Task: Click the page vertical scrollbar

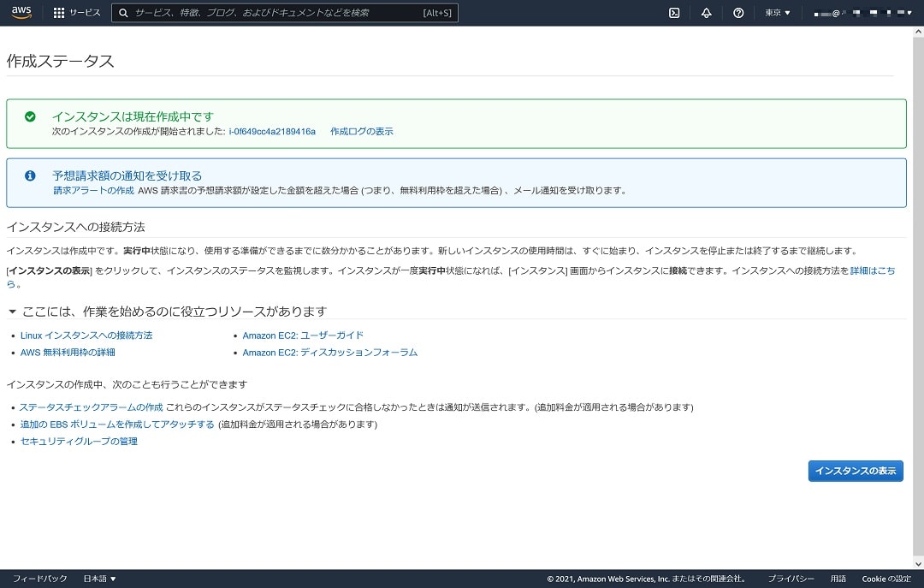Action: point(919,298)
